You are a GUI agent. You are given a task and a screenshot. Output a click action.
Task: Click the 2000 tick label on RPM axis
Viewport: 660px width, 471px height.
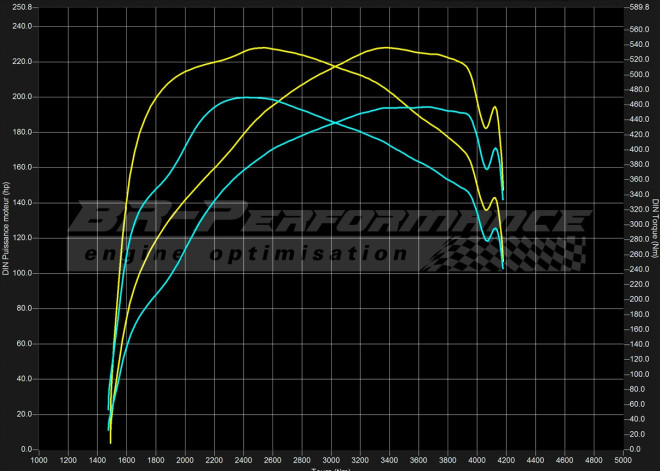185,461
